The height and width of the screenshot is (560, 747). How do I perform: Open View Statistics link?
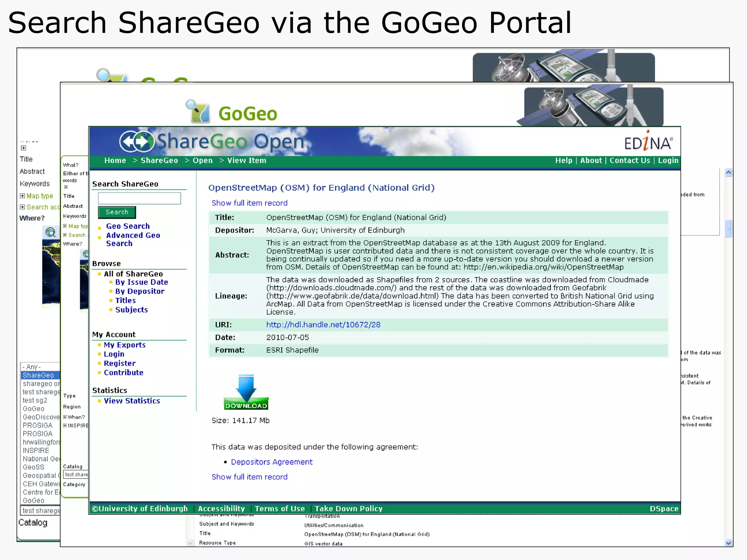[x=132, y=401]
